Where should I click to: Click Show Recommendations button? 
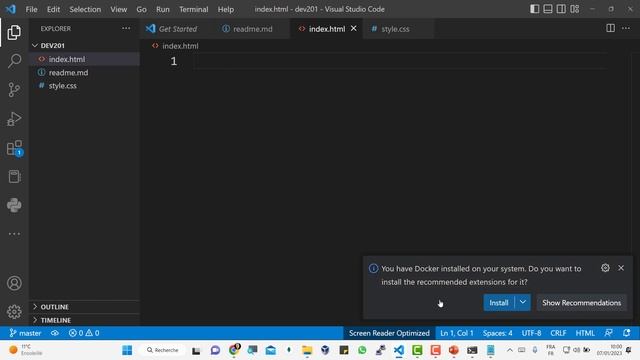coord(581,302)
